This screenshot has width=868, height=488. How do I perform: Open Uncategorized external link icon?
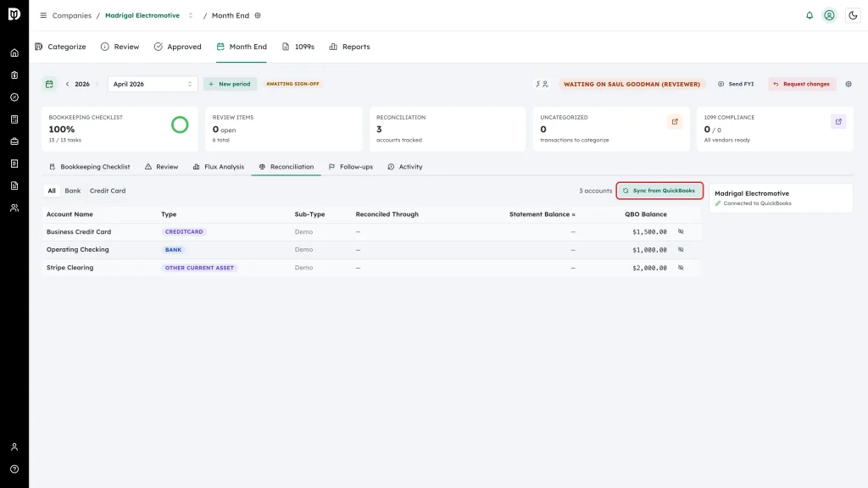[x=675, y=122]
